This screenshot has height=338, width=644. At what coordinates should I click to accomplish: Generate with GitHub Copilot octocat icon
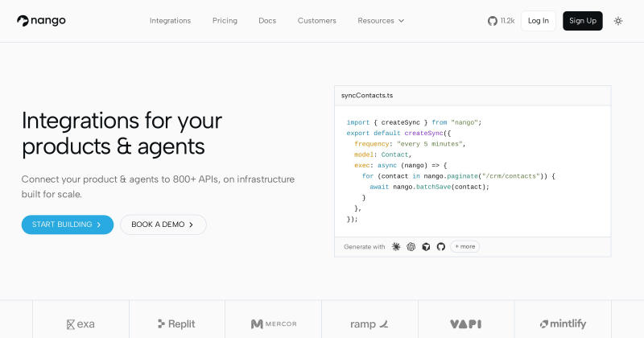pos(441,246)
